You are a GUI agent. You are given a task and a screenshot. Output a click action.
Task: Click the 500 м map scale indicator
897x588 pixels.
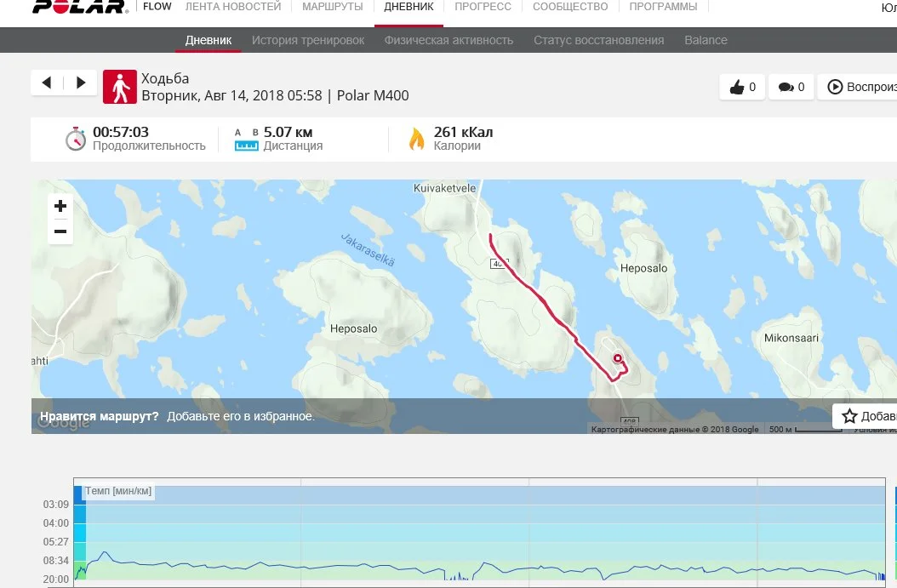coord(804,429)
